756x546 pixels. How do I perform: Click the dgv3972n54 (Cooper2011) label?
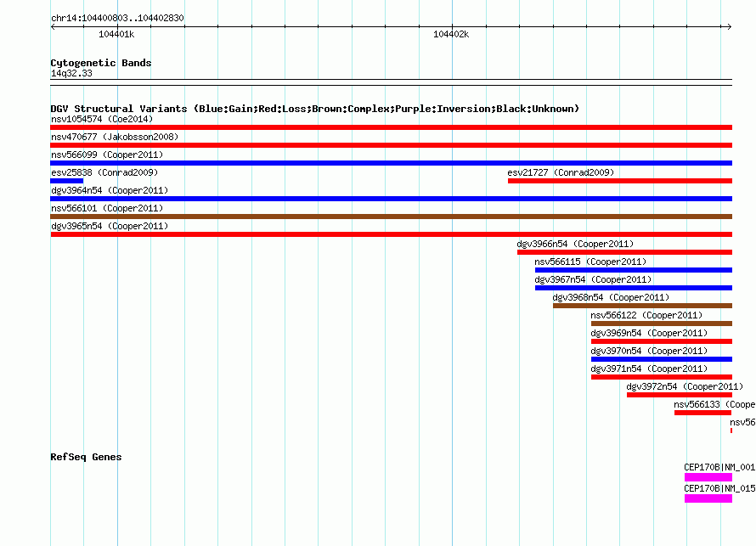click(x=685, y=386)
